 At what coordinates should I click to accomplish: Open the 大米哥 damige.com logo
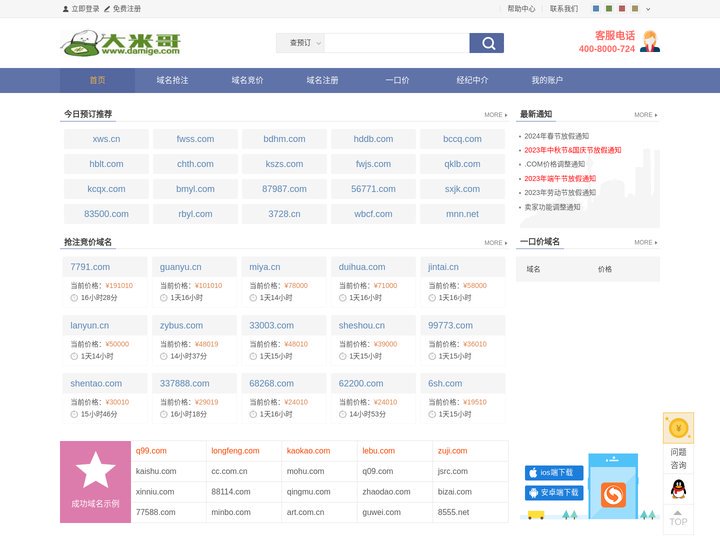121,44
